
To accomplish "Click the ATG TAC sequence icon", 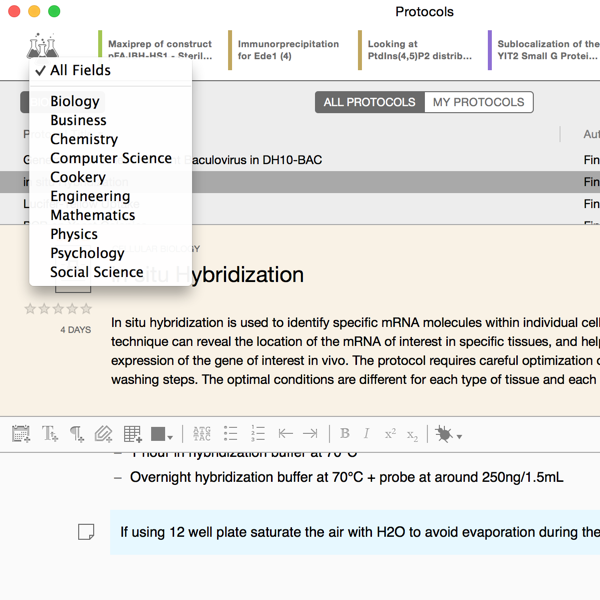I will [202, 434].
